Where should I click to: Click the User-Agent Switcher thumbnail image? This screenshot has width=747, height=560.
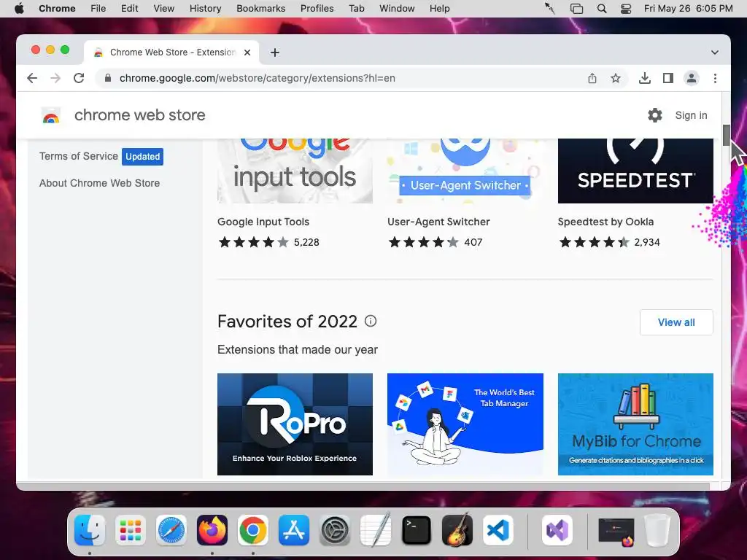[x=465, y=171]
